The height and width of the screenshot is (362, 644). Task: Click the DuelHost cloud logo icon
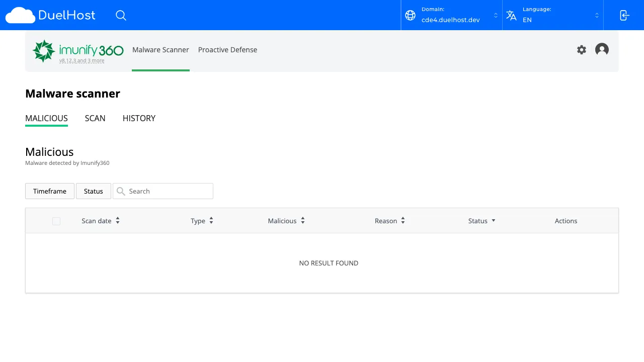click(x=20, y=15)
